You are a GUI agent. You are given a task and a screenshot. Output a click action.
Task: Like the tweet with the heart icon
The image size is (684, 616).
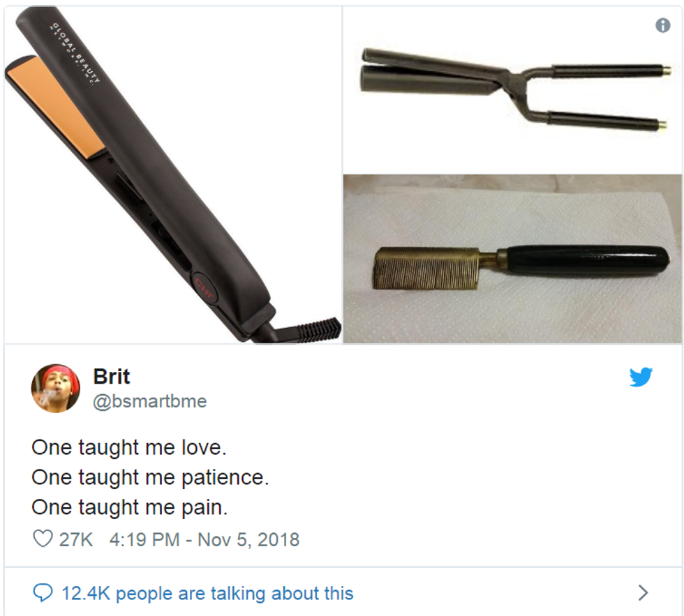pos(43,539)
